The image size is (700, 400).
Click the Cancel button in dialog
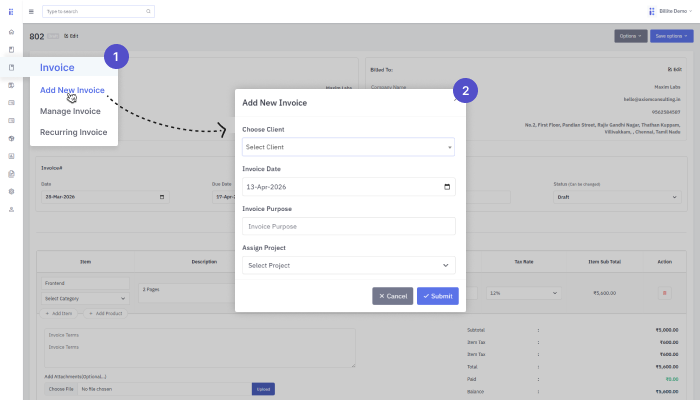[x=392, y=296]
